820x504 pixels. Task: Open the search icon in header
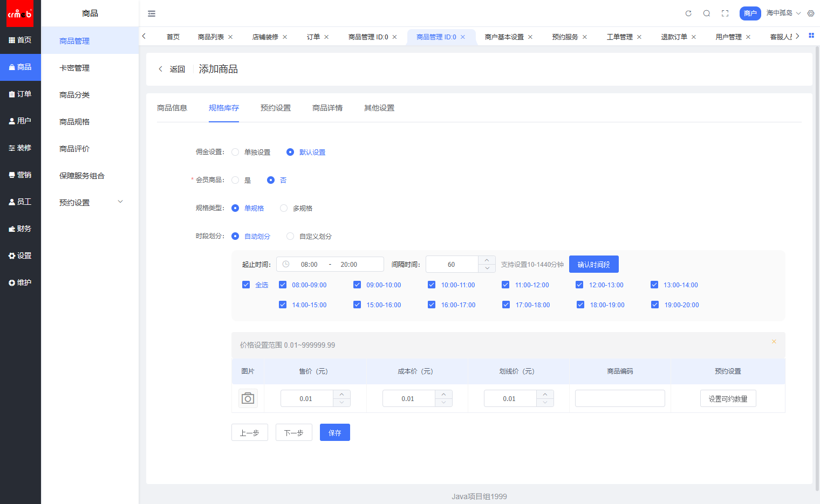coord(707,13)
